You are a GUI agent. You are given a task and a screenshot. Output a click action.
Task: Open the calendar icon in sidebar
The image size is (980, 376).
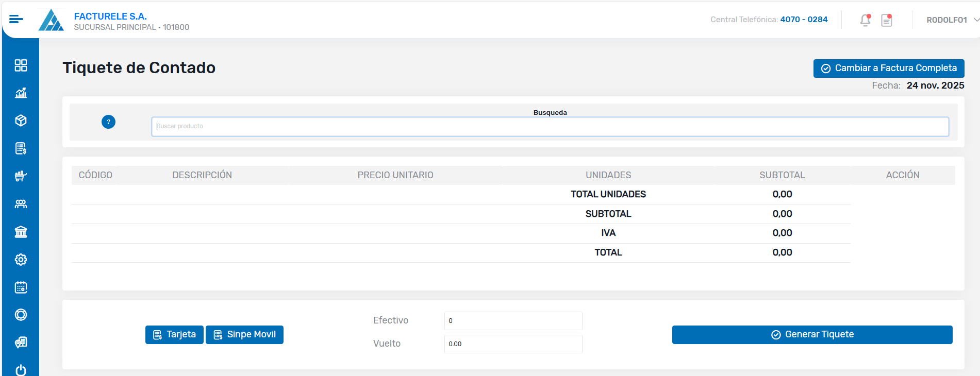21,287
